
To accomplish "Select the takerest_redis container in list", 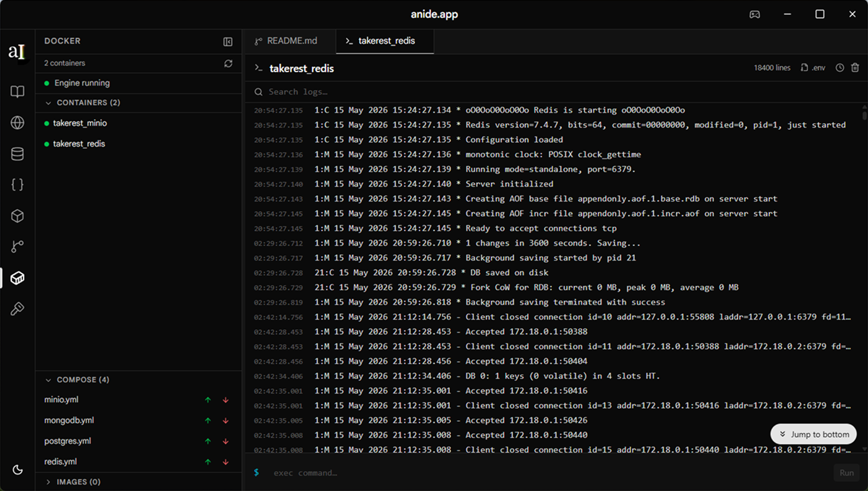I will [138, 144].
